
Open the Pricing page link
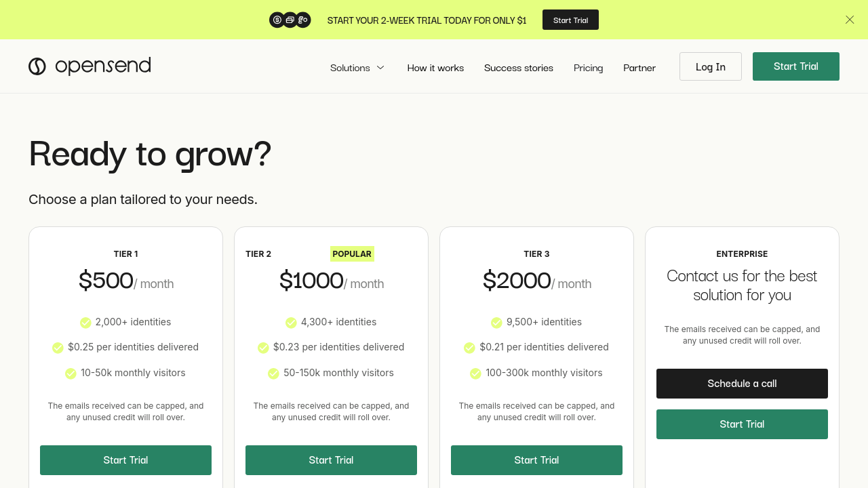[588, 68]
